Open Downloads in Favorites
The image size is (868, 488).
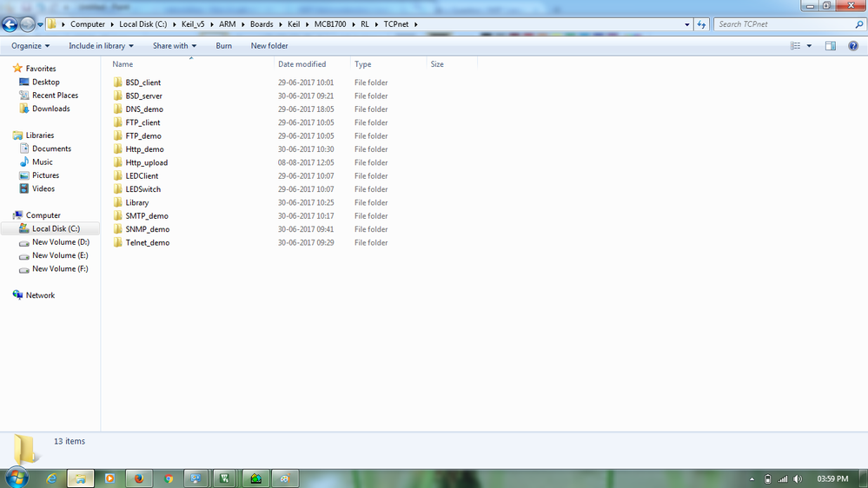[50, 109]
